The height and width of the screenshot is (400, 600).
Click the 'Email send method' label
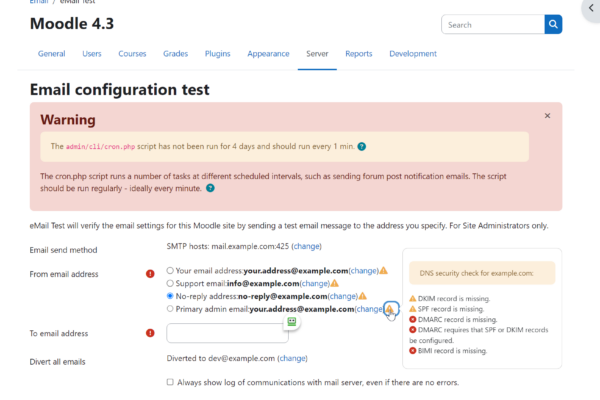64,250
